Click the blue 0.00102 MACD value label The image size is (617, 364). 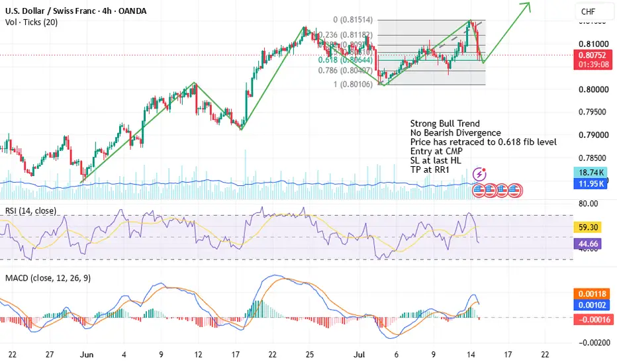[593, 305]
